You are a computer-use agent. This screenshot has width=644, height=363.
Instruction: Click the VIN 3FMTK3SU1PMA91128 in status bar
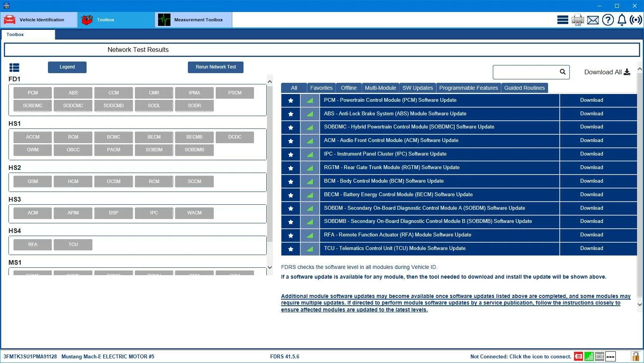30,356
